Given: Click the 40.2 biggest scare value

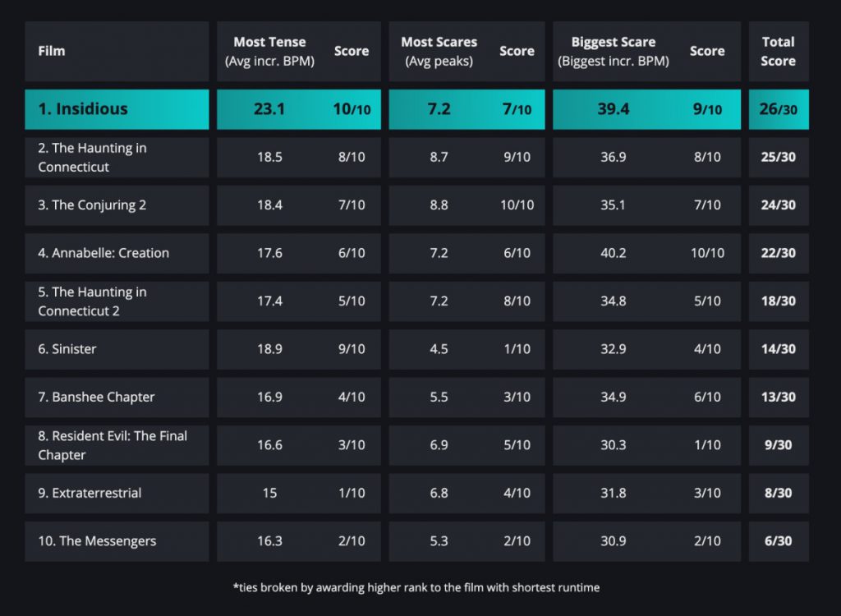Looking at the screenshot, I should tap(613, 253).
